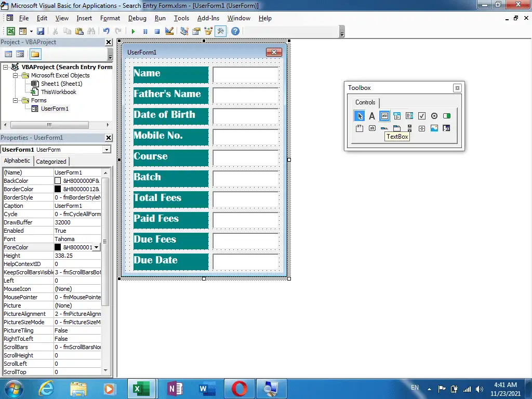The width and height of the screenshot is (532, 399).
Task: Collapse the Forms folder node
Action: [15, 100]
